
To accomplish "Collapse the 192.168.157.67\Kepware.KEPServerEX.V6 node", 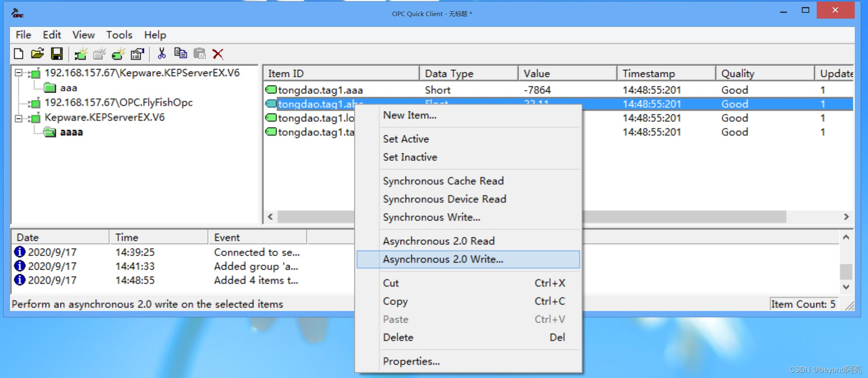I will pyautogui.click(x=18, y=73).
